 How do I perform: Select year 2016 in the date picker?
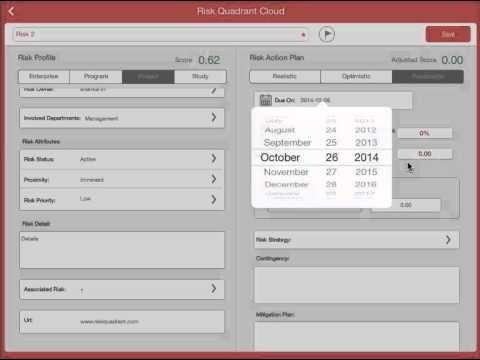(x=366, y=184)
